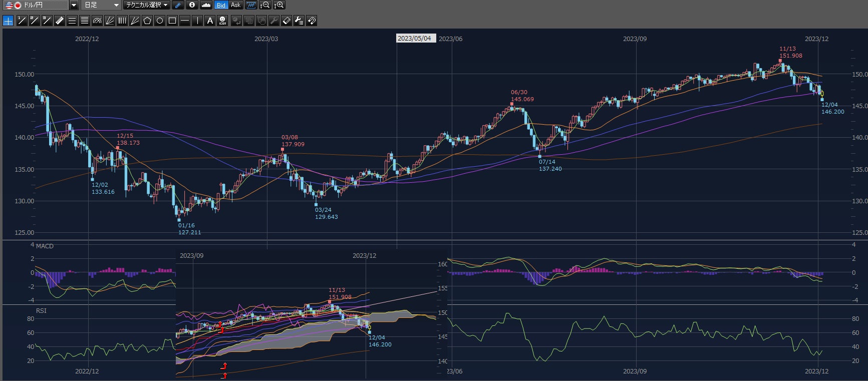Select the vertical line drawing tool

click(x=197, y=21)
